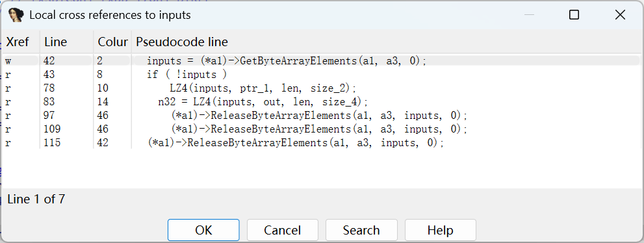Click the OK button
The width and height of the screenshot is (644, 243).
[x=203, y=230]
